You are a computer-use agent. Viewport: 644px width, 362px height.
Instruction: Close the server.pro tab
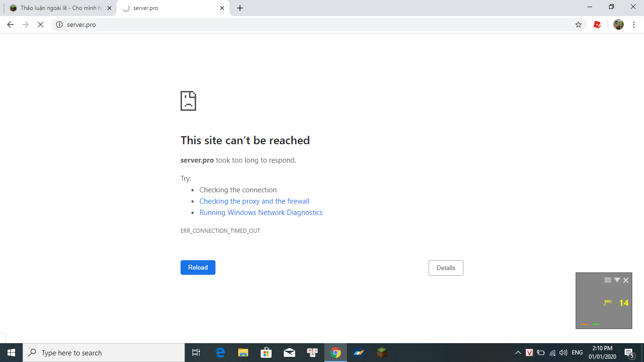click(x=222, y=8)
